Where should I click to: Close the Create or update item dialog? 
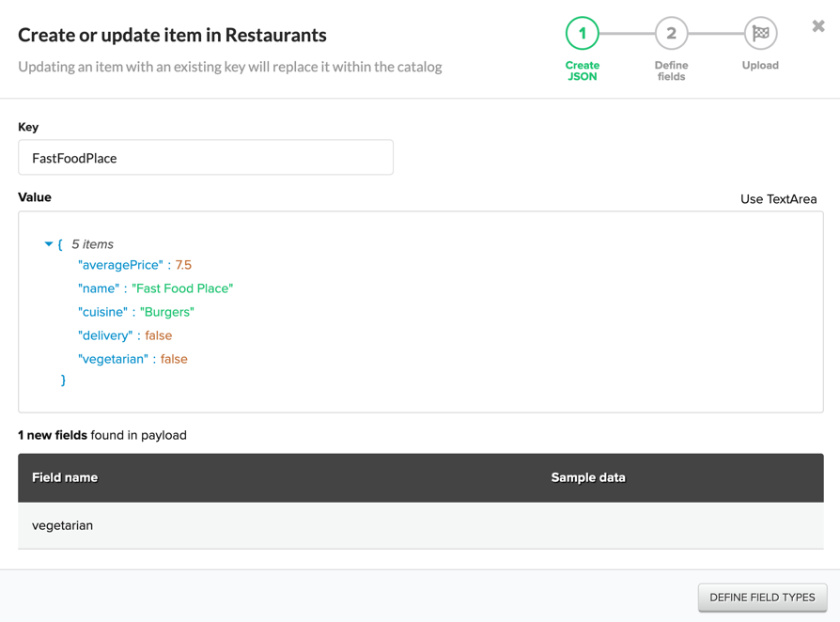coord(818,26)
